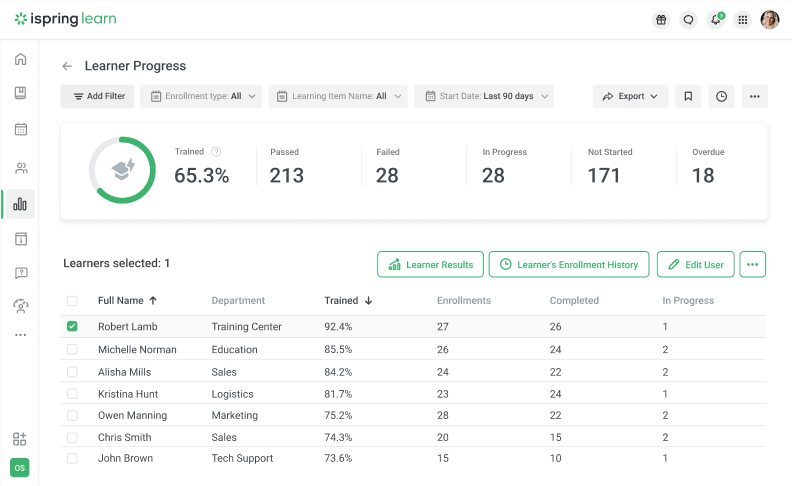Open the Calendar icon in the sidebar

21,129
